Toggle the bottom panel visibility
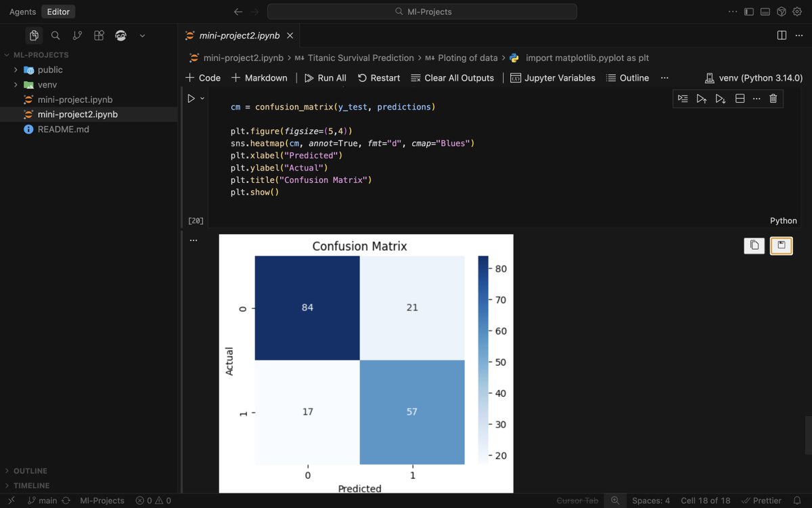The image size is (812, 508). click(765, 12)
